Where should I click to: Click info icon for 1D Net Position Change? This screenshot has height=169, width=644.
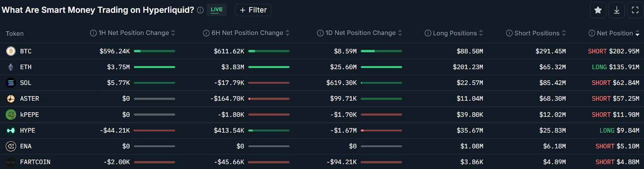pos(320,33)
